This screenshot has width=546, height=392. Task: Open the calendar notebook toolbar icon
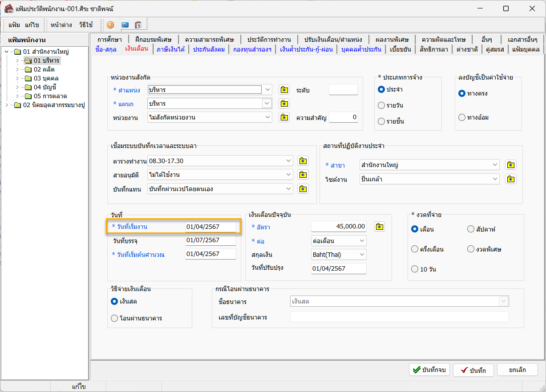[x=138, y=25]
